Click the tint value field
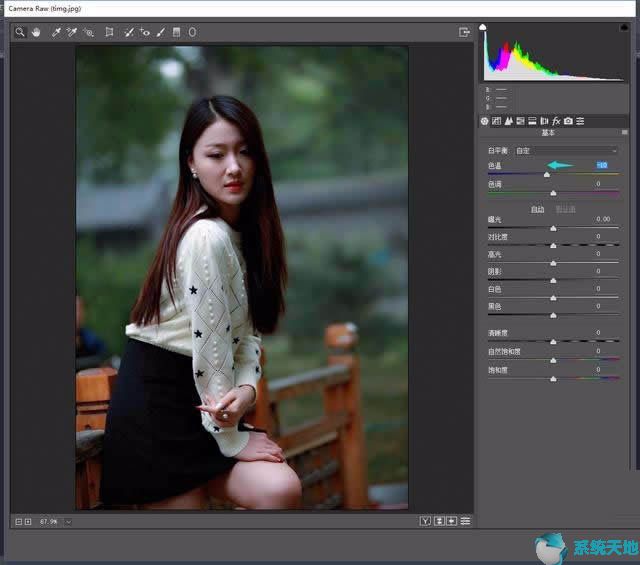The image size is (640, 565). pos(598,184)
